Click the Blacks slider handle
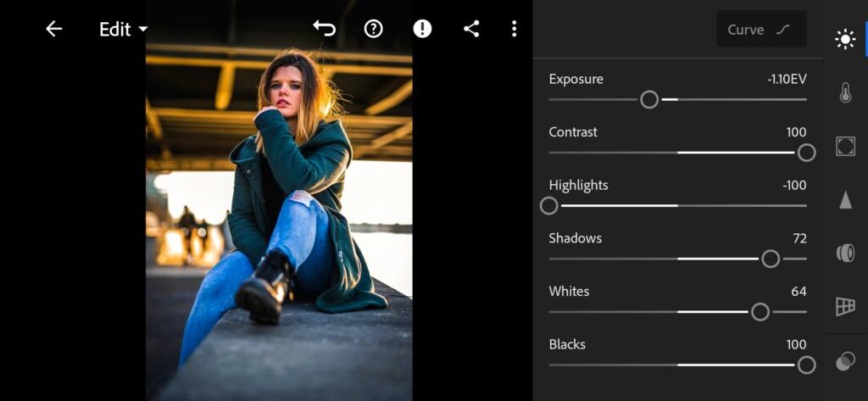 tap(807, 365)
